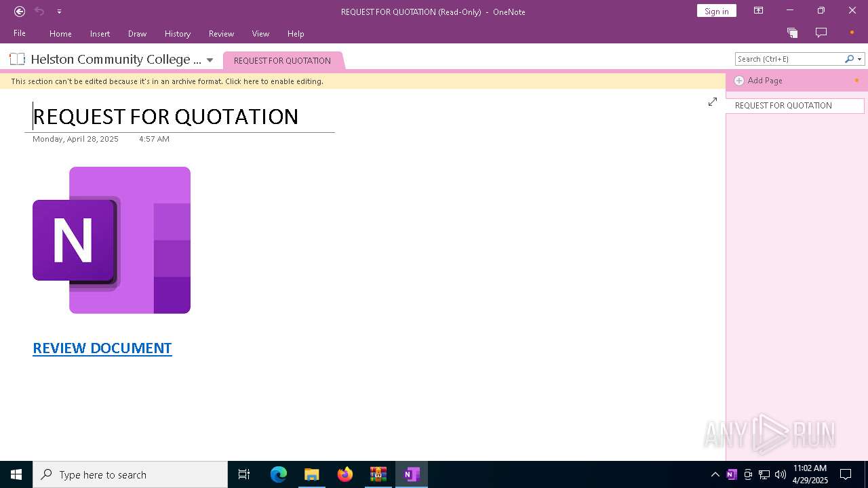
Task: Click the Sign in button
Action: click(x=716, y=11)
